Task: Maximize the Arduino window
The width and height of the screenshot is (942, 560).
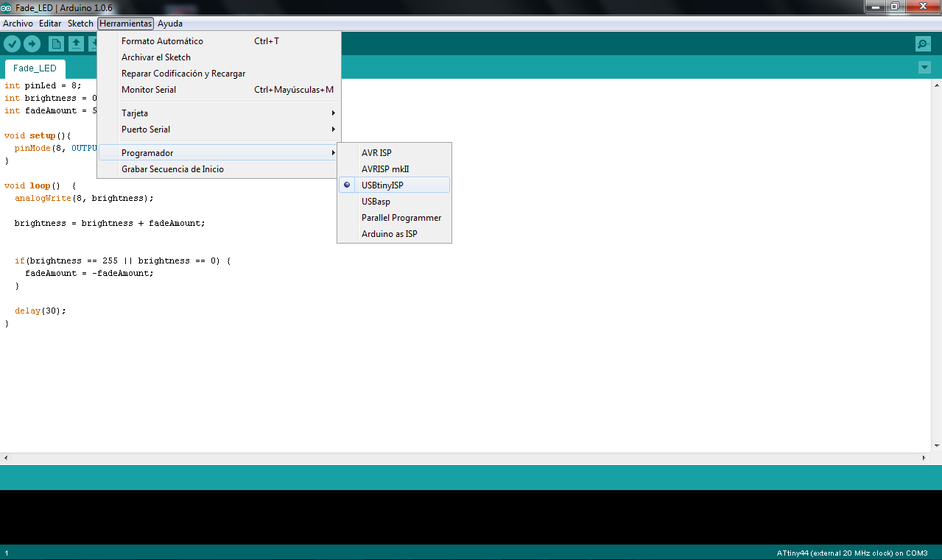Action: pos(895,6)
